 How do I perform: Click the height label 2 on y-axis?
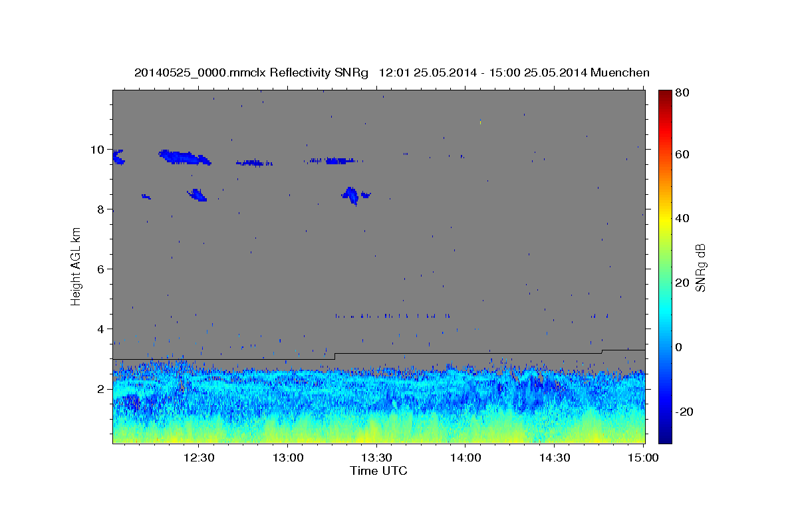102,389
